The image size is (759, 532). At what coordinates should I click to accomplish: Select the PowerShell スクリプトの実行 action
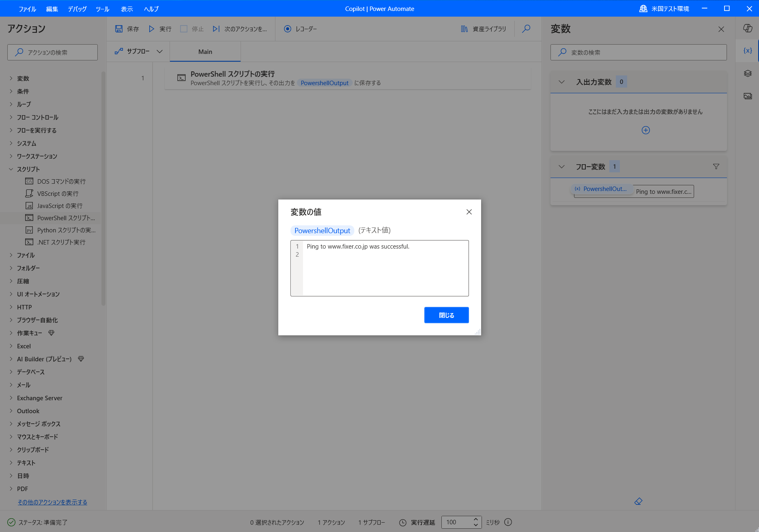tap(349, 78)
